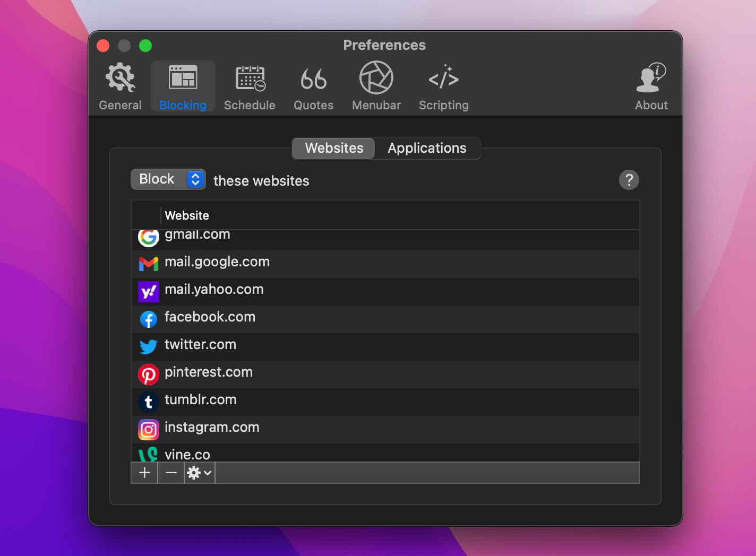Select the instagram.com entry

pos(212,428)
